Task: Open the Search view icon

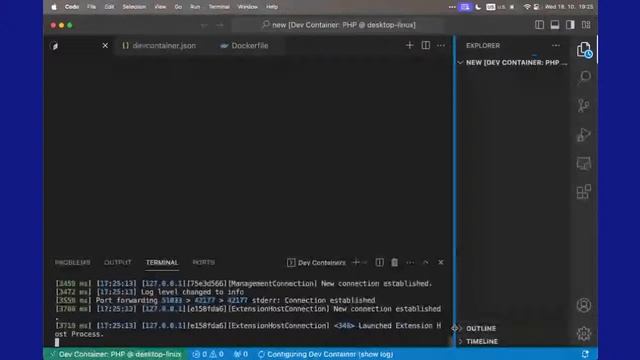Action: tap(584, 77)
